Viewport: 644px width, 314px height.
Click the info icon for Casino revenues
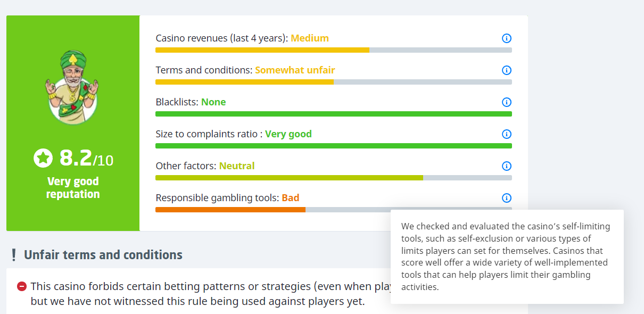[507, 38]
